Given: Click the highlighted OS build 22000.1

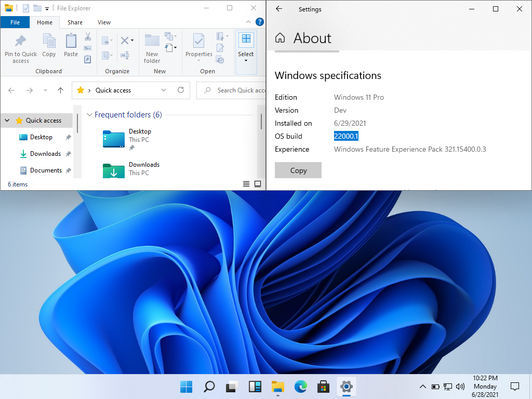Looking at the screenshot, I should pos(346,136).
